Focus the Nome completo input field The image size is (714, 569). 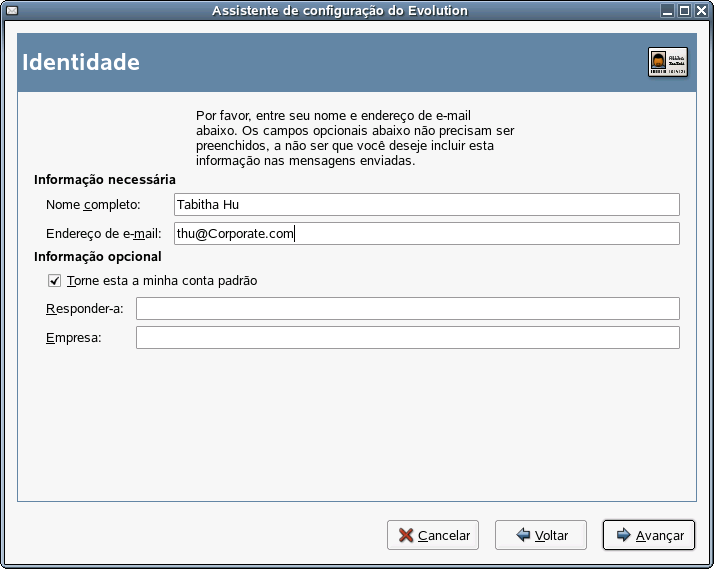pos(427,204)
